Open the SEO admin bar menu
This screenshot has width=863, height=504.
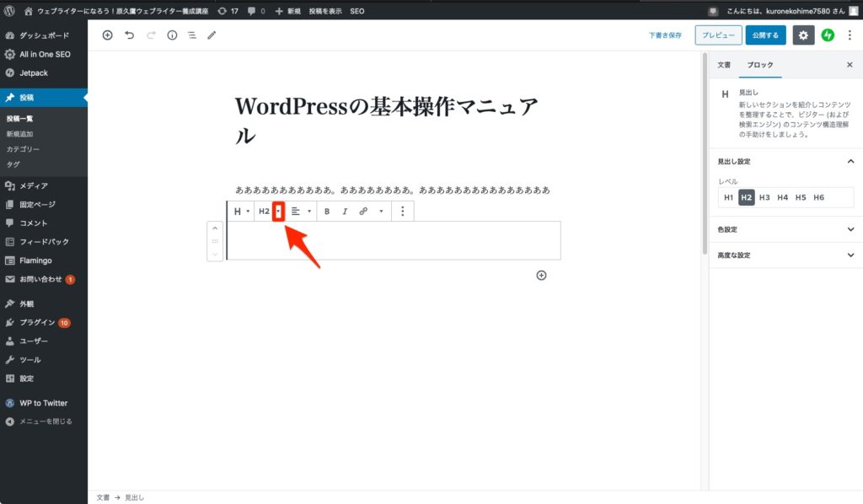pyautogui.click(x=357, y=11)
